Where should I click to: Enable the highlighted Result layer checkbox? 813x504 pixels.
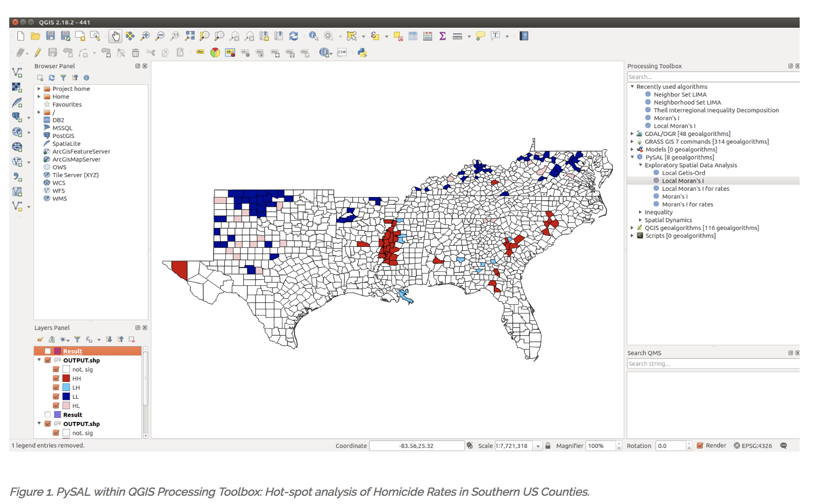coord(48,351)
